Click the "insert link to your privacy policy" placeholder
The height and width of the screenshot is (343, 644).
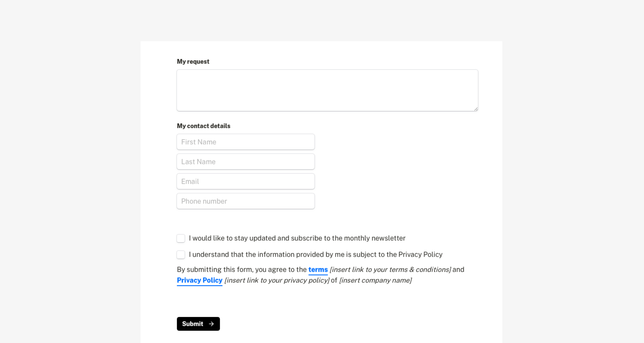[277, 280]
